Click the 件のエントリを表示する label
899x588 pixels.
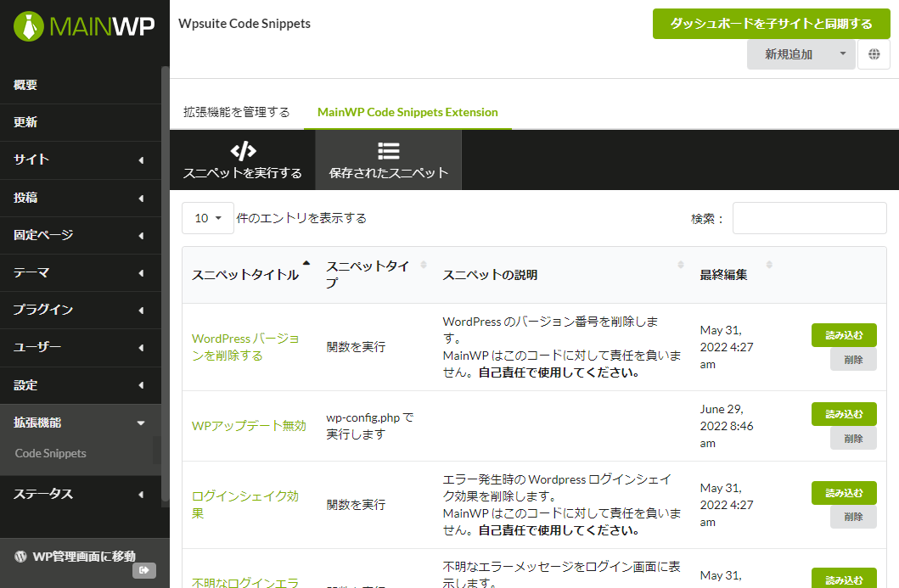click(x=301, y=218)
